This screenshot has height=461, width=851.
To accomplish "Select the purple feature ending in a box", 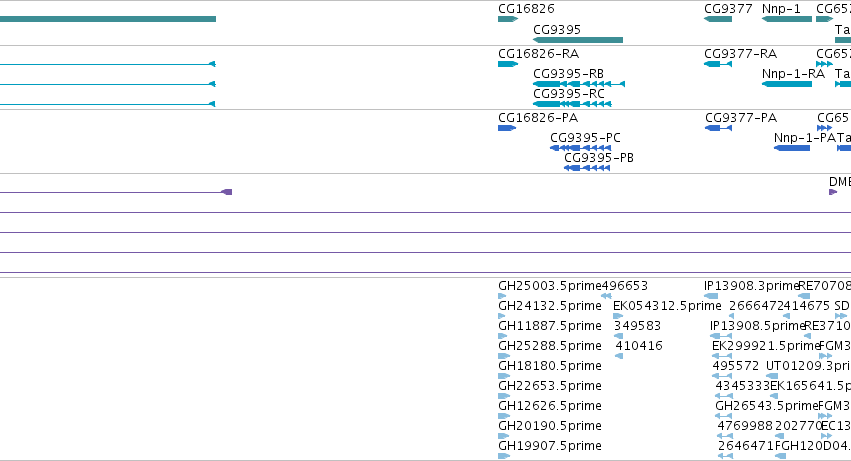I will pos(116,192).
